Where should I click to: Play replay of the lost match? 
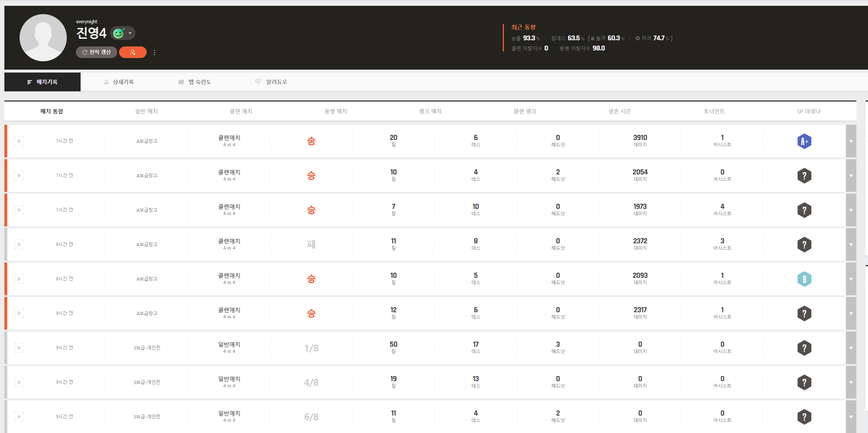point(19,244)
